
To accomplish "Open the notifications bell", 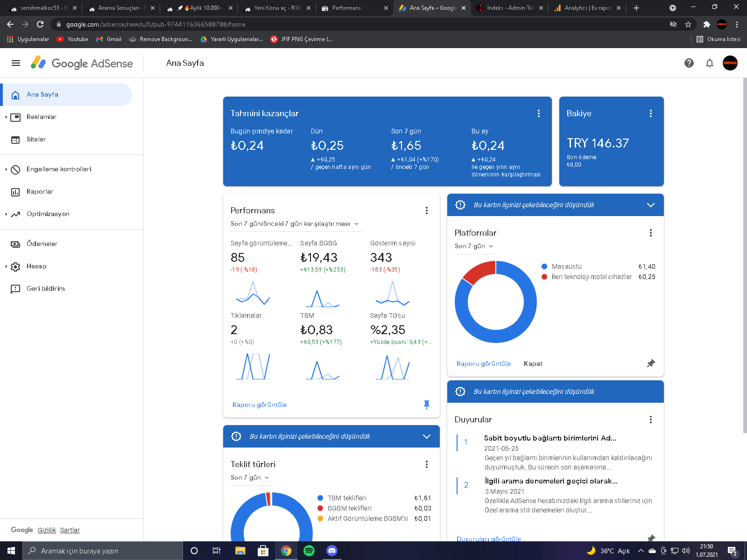I will point(710,63).
